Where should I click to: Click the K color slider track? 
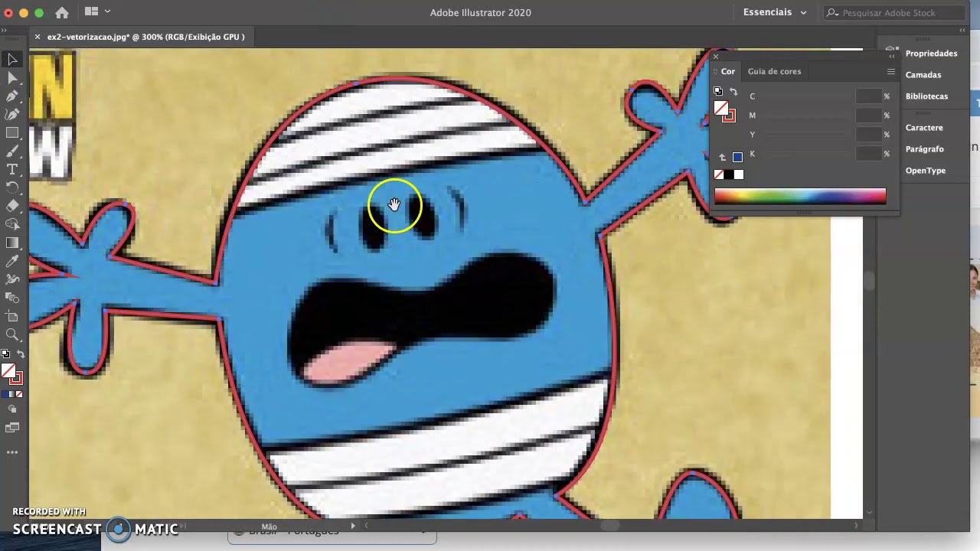coord(805,155)
